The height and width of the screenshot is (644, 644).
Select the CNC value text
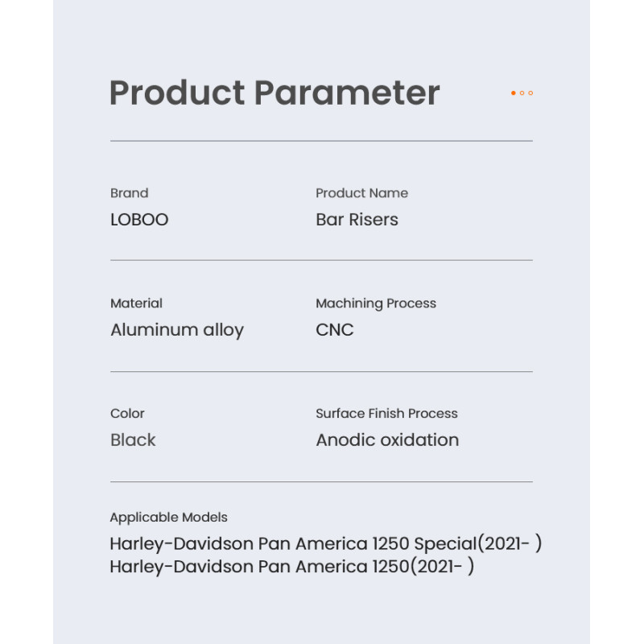(x=335, y=330)
